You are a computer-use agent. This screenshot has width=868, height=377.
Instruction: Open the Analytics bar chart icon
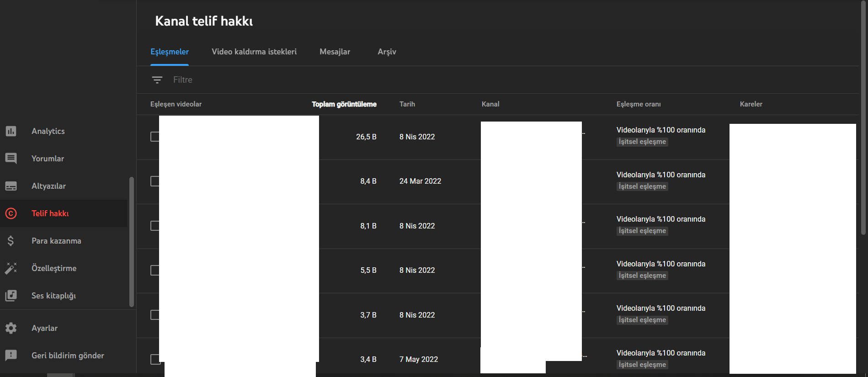[11, 131]
